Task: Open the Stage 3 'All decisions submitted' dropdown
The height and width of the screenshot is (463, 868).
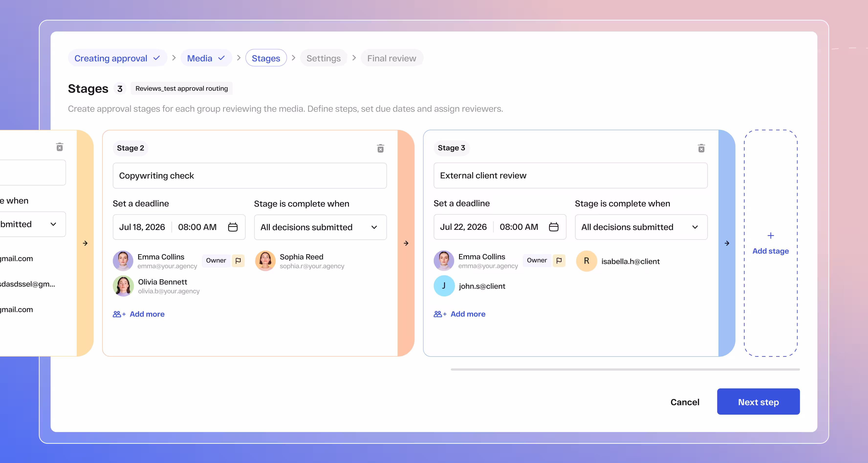Action: [x=695, y=227]
